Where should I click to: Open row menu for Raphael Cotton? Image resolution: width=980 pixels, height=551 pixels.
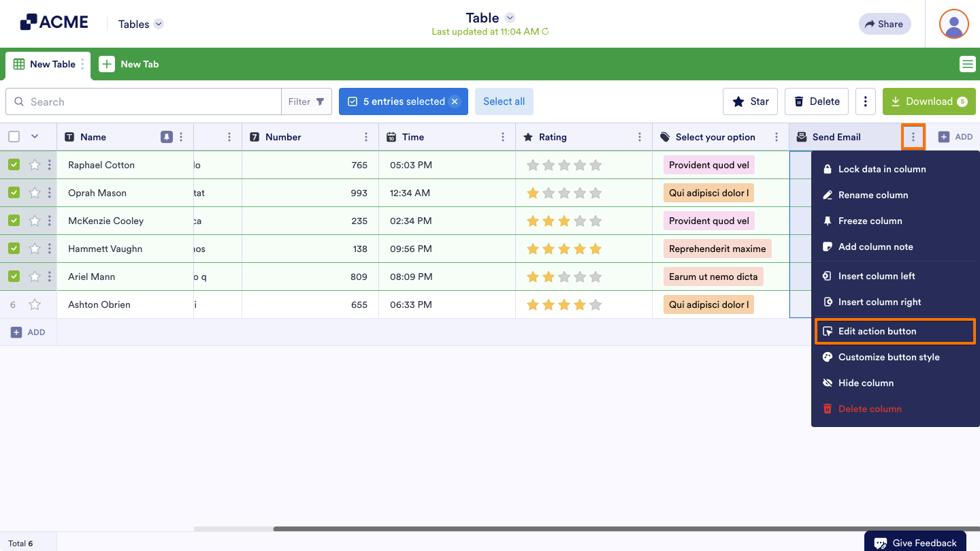49,165
